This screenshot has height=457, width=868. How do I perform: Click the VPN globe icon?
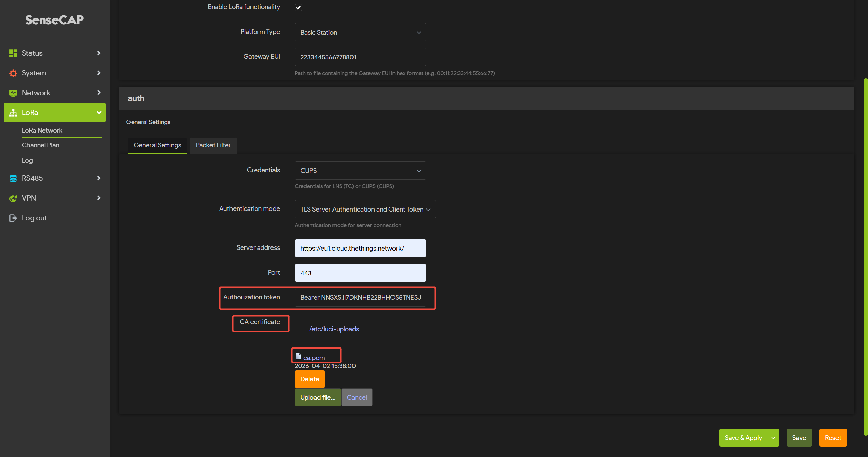click(13, 198)
